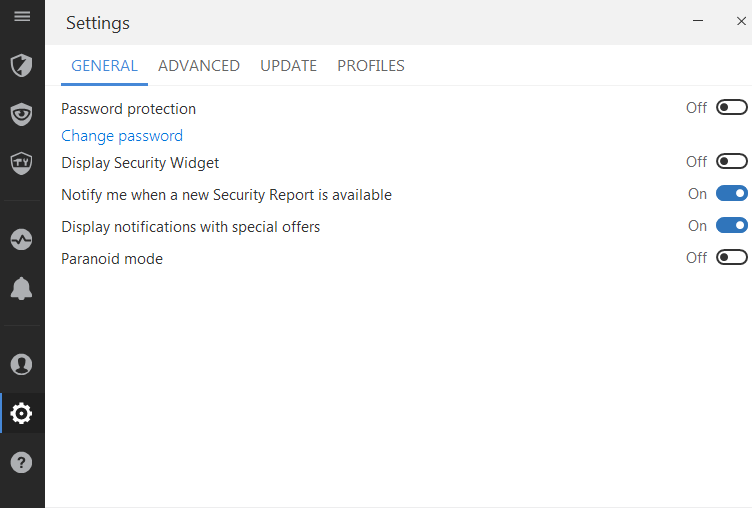Open the PROFILES tab
The height and width of the screenshot is (508, 752).
point(370,66)
